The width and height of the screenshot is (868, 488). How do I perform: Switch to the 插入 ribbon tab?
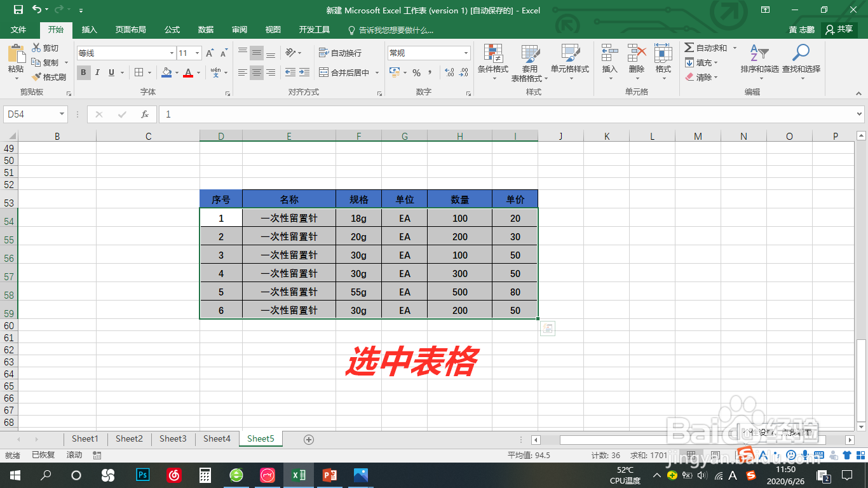(88, 29)
